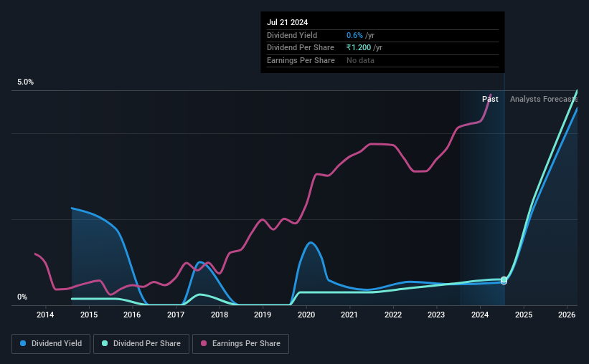Click the 2017 x-axis year label

click(x=176, y=315)
